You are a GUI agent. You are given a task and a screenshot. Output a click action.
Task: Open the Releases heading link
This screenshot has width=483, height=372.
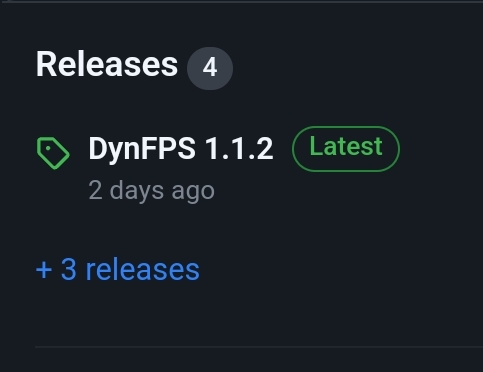[107, 64]
